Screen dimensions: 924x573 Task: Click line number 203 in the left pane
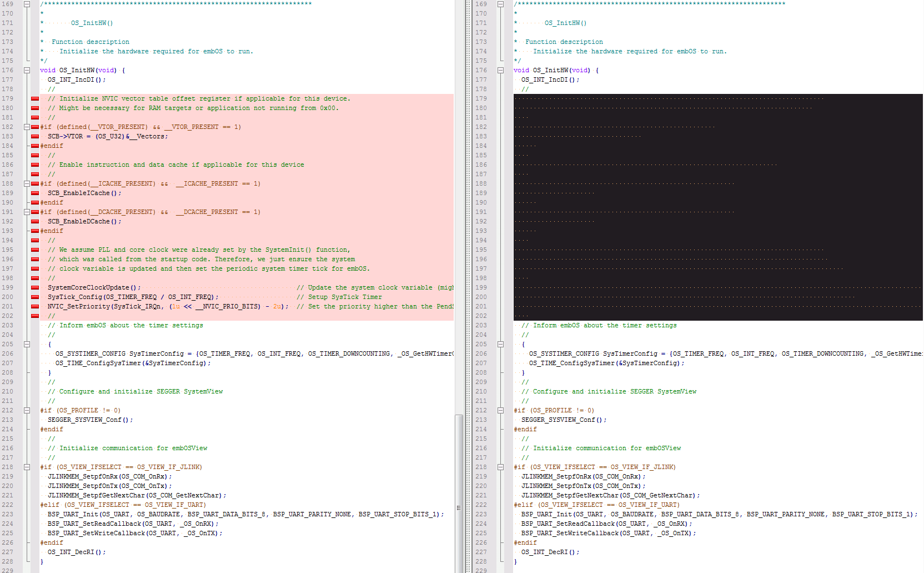[8, 325]
